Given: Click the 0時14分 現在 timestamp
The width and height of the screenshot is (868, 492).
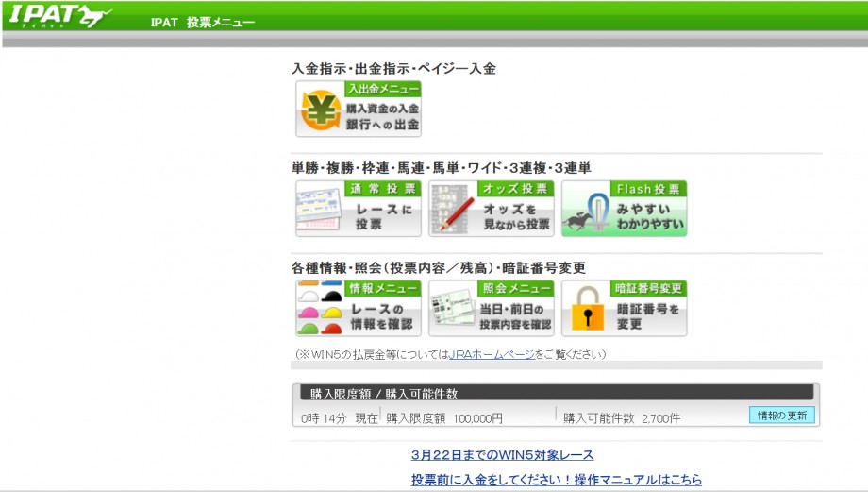Looking at the screenshot, I should pyautogui.click(x=340, y=418).
